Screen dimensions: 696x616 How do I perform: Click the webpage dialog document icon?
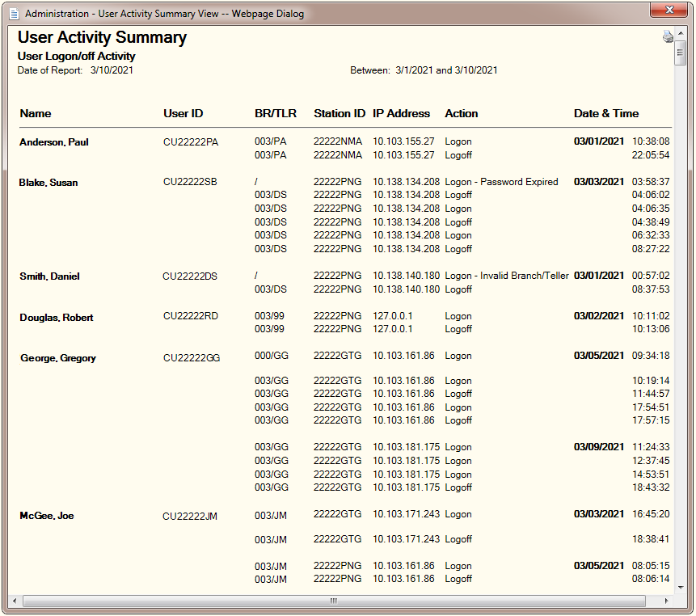pos(15,15)
